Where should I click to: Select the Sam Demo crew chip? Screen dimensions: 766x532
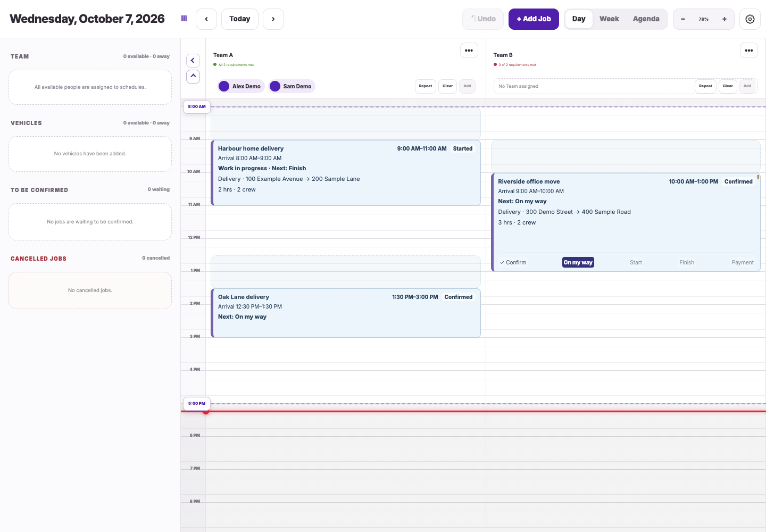[292, 86]
